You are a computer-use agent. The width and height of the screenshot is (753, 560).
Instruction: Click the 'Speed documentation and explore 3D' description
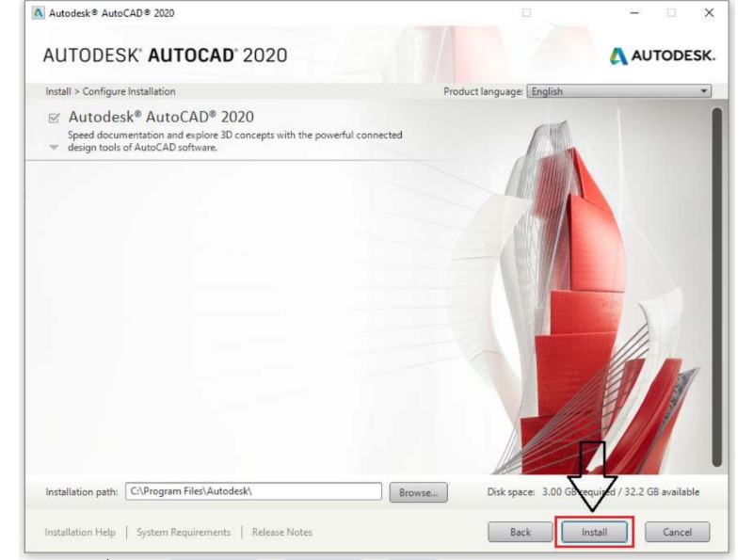(x=234, y=141)
